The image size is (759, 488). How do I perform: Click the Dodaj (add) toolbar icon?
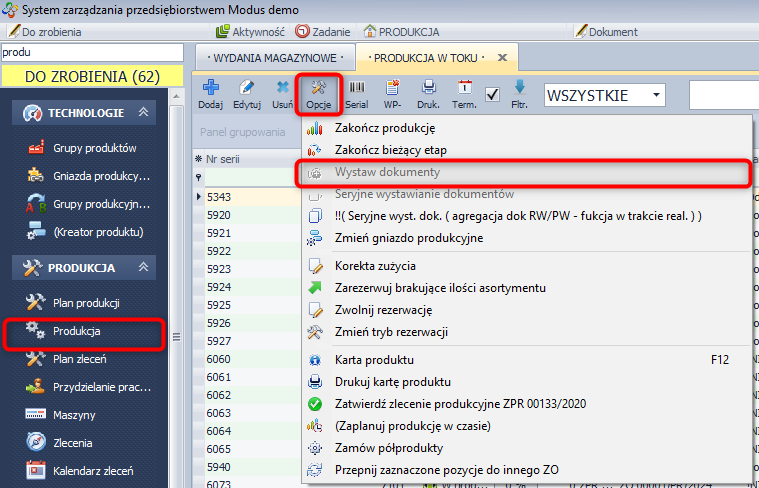(210, 94)
